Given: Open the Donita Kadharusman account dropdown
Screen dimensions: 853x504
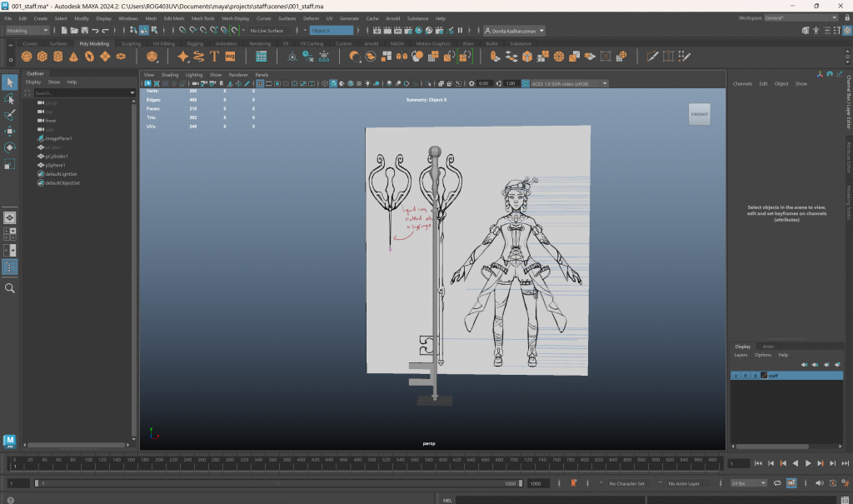Looking at the screenshot, I should (514, 31).
